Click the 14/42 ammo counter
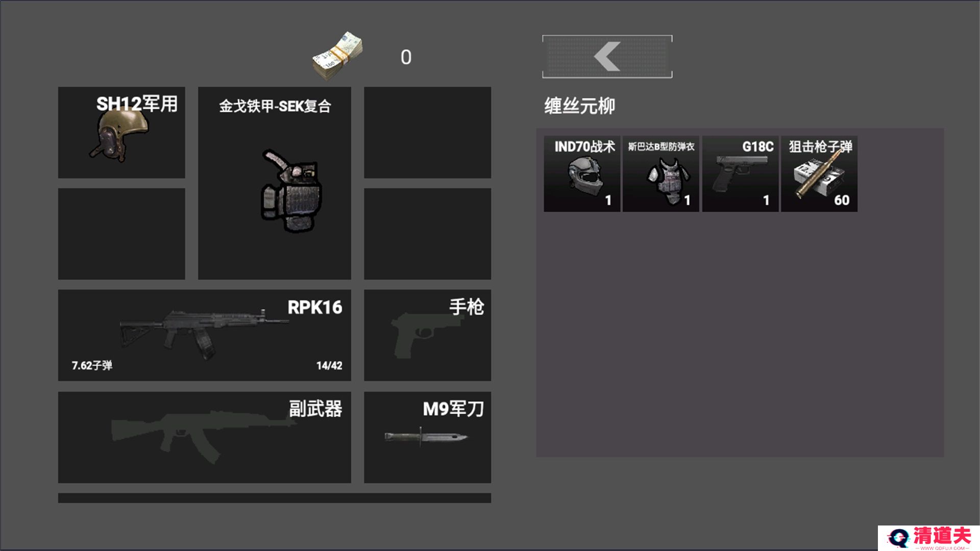 (x=329, y=365)
